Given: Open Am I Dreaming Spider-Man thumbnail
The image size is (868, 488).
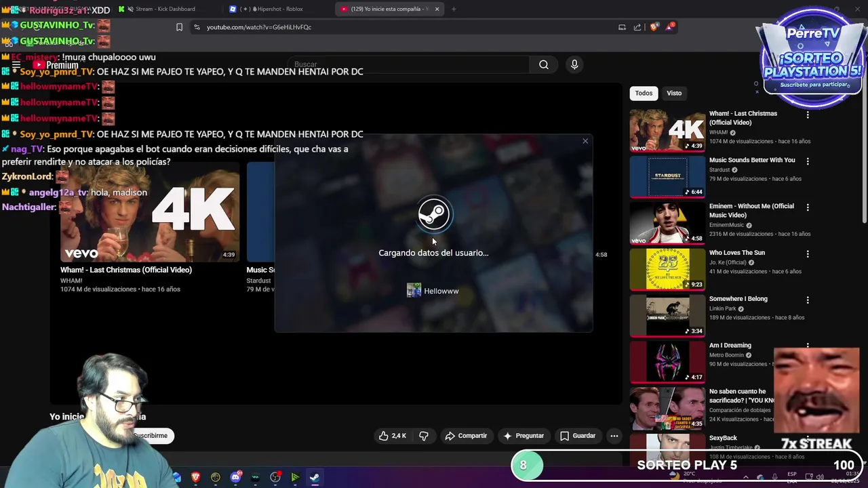Looking at the screenshot, I should [x=667, y=361].
